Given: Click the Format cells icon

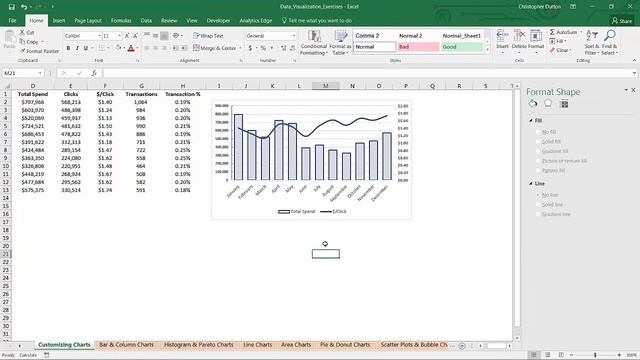Looking at the screenshot, I should (536, 36).
